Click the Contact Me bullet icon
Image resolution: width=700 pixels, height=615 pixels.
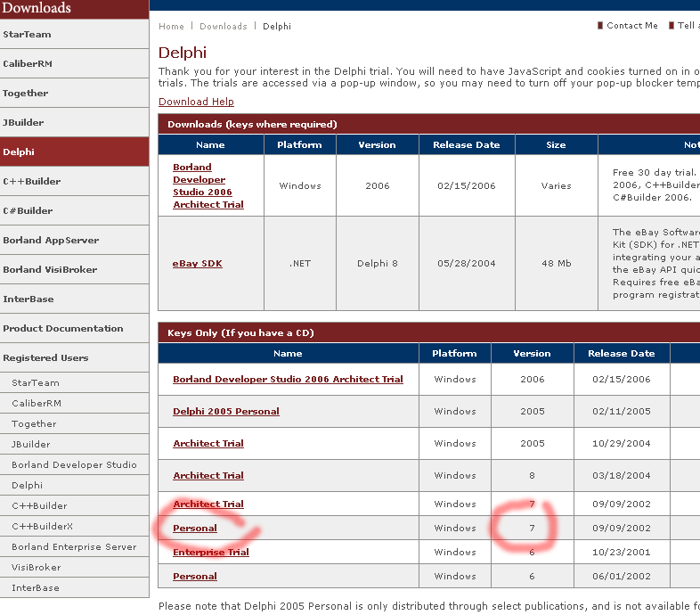[x=600, y=25]
